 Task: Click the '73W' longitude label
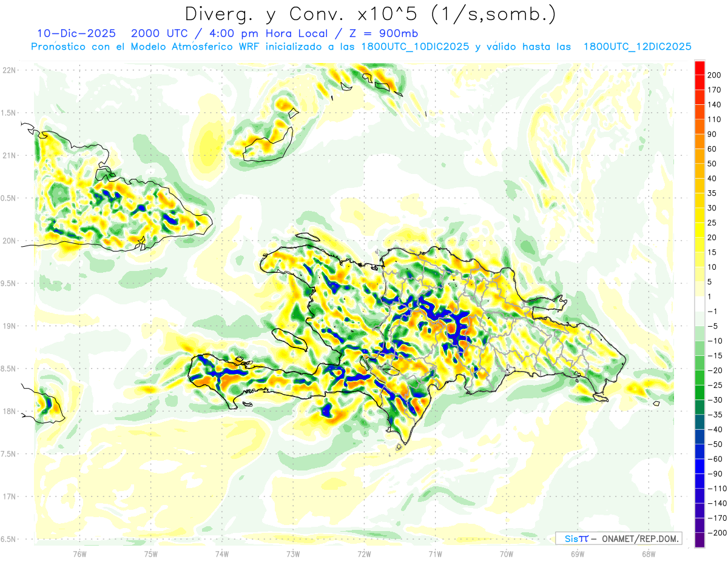click(x=293, y=554)
